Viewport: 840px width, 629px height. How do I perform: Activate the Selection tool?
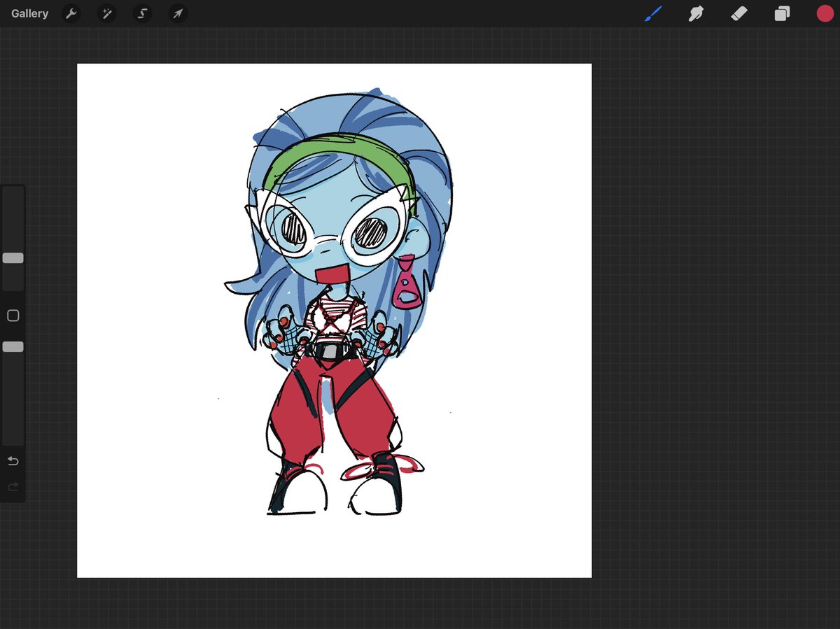pyautogui.click(x=143, y=13)
